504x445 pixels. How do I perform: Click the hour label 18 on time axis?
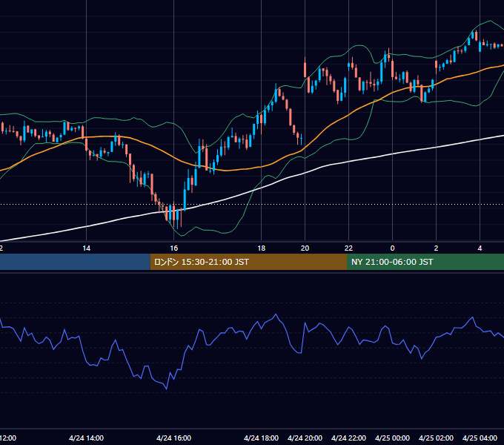(x=262, y=248)
